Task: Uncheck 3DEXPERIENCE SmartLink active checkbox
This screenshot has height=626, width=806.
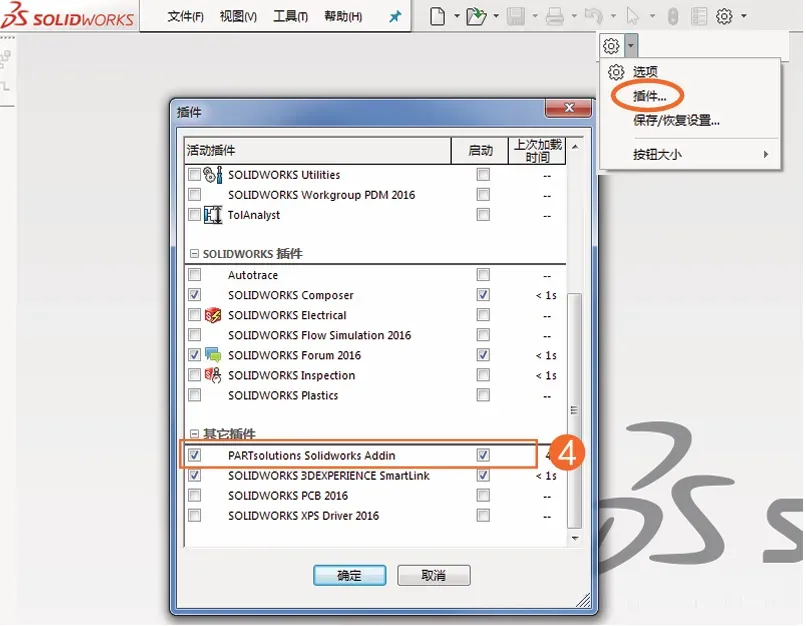Action: tap(194, 475)
